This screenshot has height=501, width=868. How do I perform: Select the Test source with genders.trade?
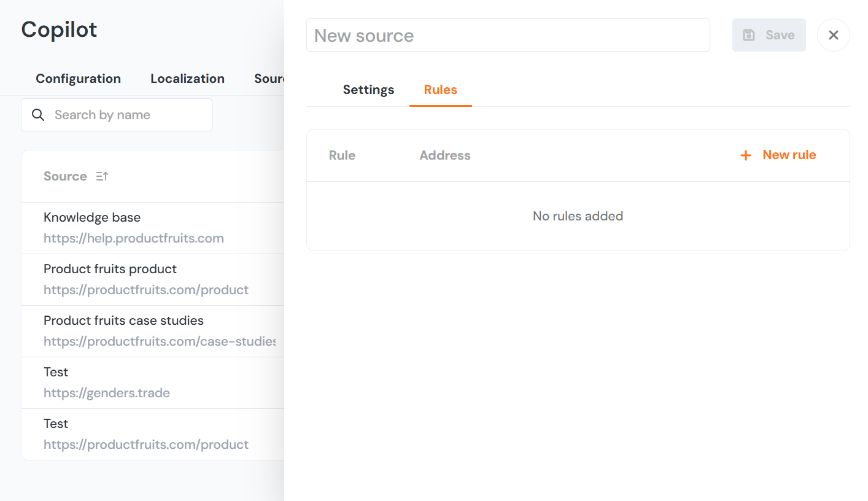56,372
